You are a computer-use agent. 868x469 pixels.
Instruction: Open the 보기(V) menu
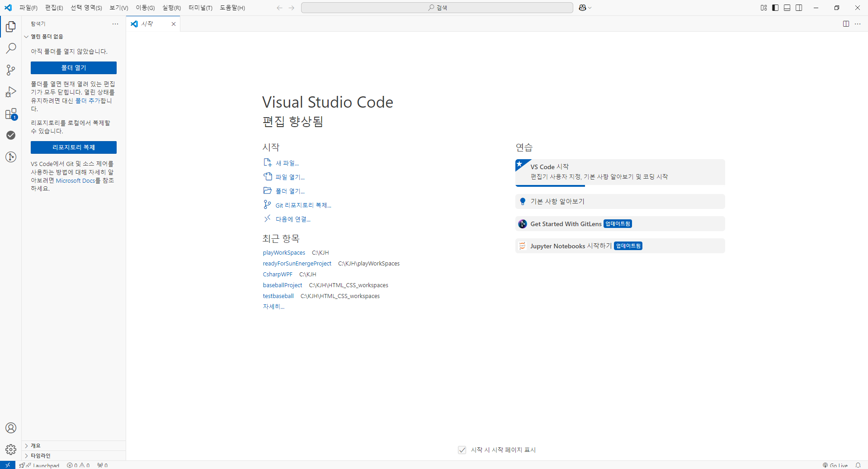coord(119,8)
